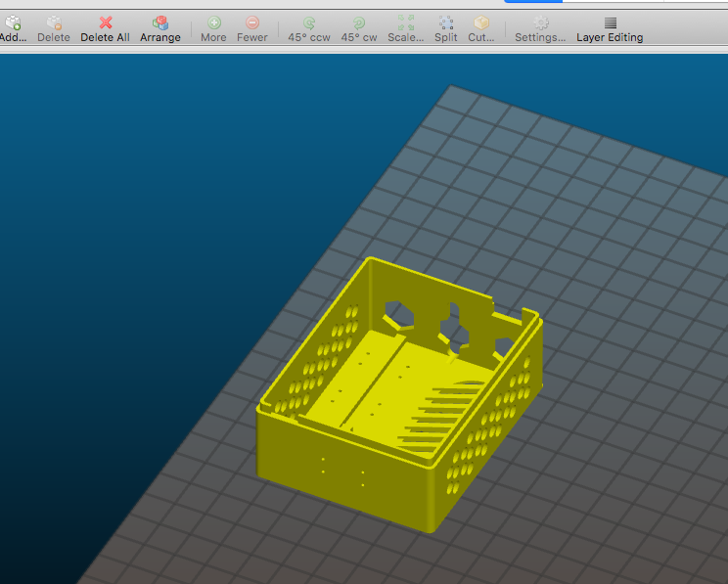Click the Split object icon
This screenshot has width=728, height=584.
(446, 22)
